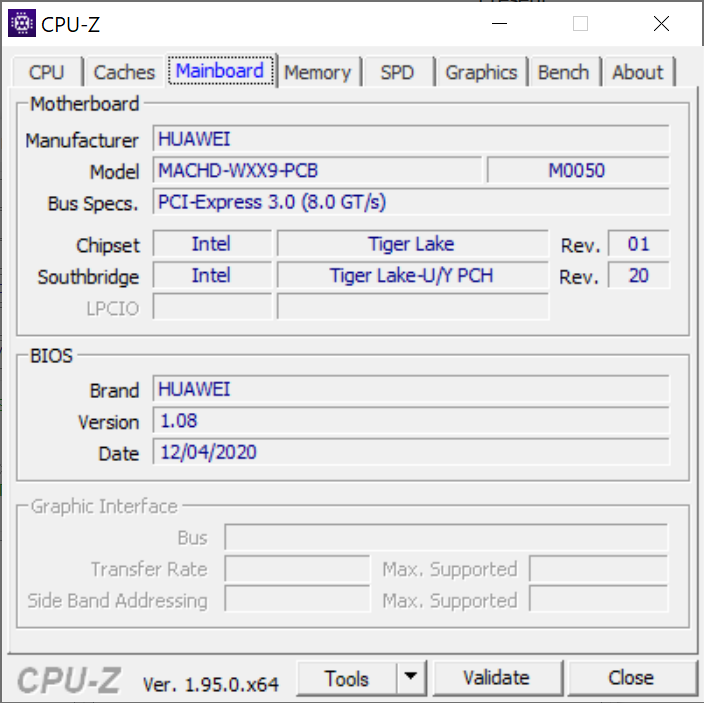The image size is (704, 703).
Task: Click the version text Ver. 1.95.0.x64
Action: (211, 684)
